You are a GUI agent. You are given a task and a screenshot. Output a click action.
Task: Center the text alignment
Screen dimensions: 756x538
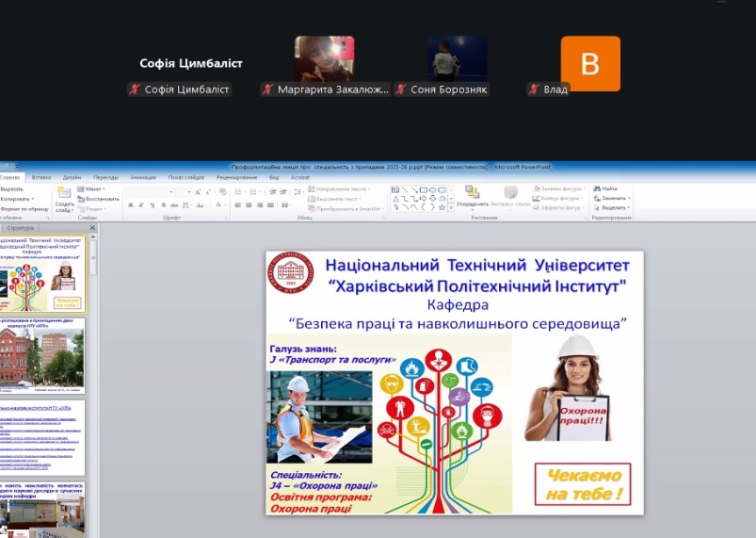tap(249, 205)
